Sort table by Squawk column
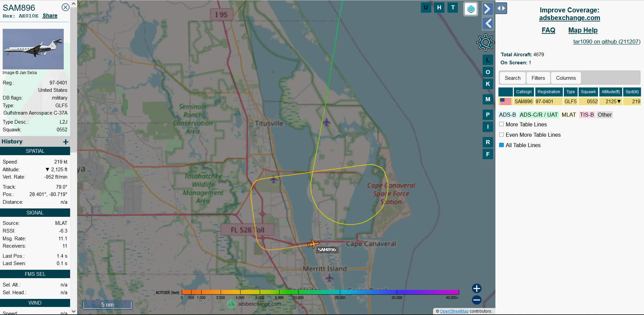The image size is (644, 315). click(x=588, y=92)
